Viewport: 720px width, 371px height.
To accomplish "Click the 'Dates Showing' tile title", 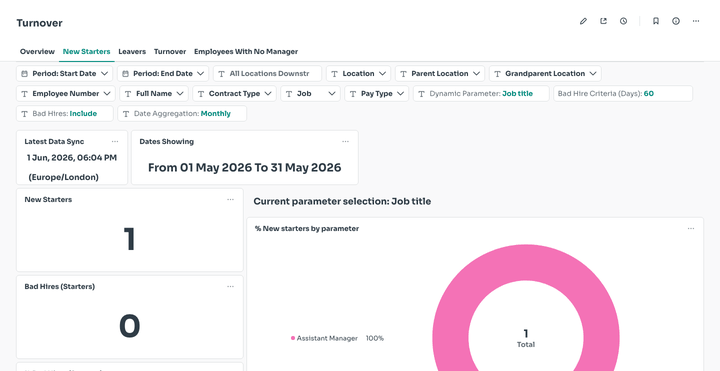I will pyautogui.click(x=167, y=141).
